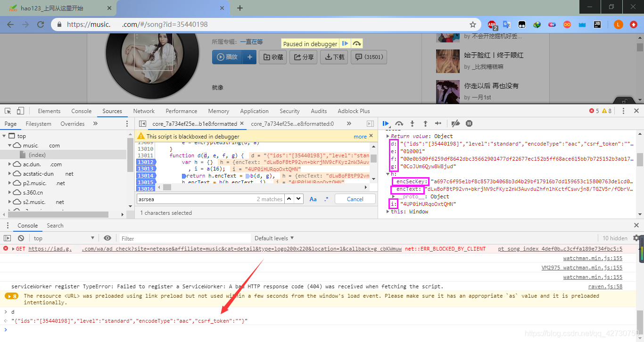
Task: Click Step out of current function
Action: click(x=425, y=123)
